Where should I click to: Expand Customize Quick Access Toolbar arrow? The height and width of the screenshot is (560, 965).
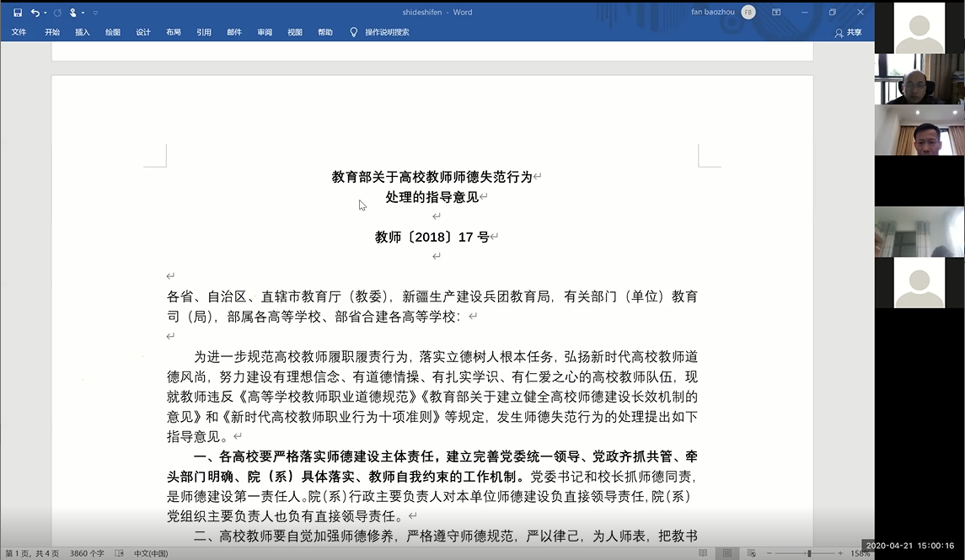[95, 13]
